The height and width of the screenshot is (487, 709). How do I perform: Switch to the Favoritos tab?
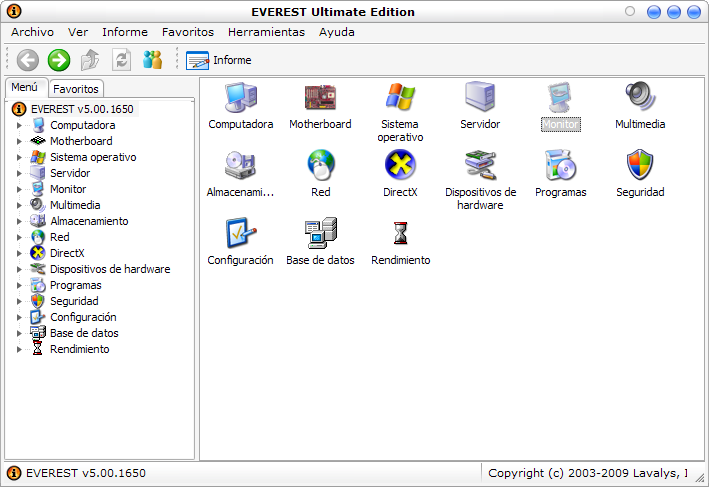point(76,89)
